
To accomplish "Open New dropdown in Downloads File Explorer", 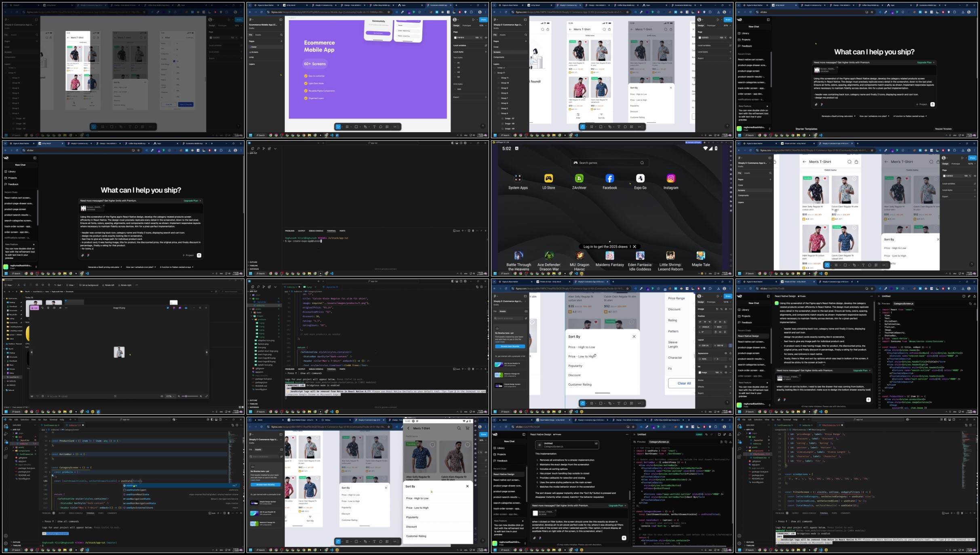I will [9, 285].
